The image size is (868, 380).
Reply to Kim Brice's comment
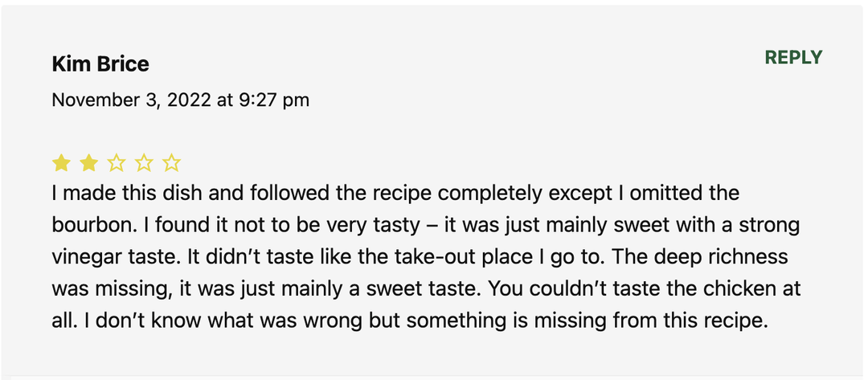792,57
